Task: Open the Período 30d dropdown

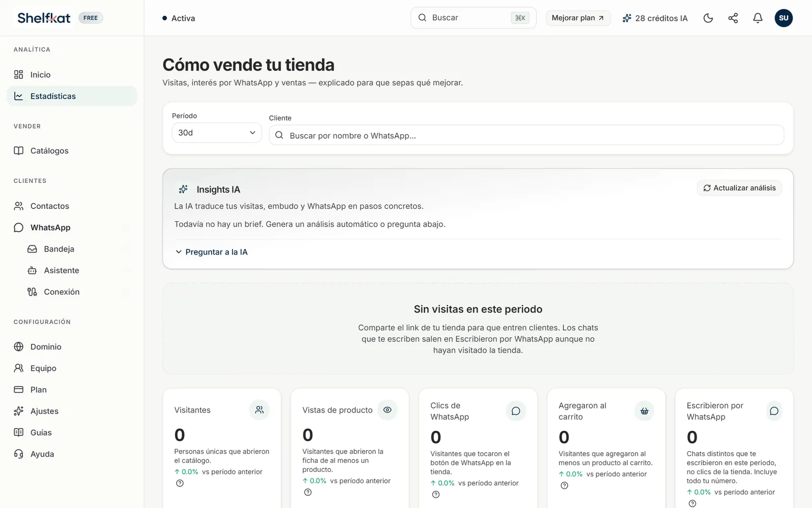Action: pos(217,133)
